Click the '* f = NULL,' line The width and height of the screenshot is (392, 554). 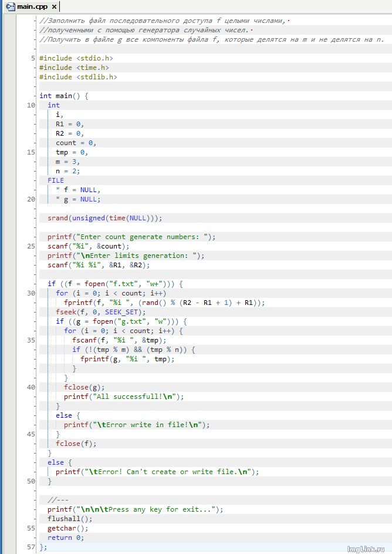coord(78,190)
